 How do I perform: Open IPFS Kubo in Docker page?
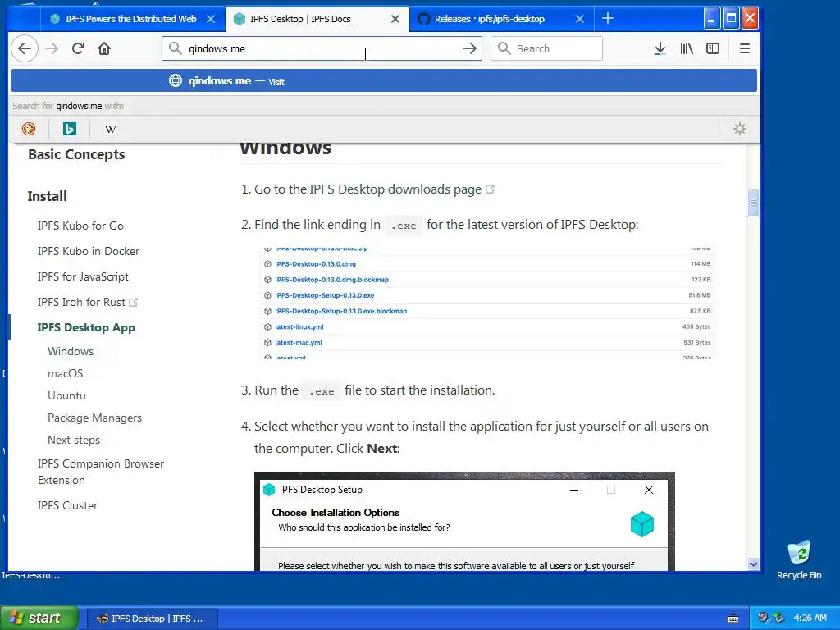(89, 251)
